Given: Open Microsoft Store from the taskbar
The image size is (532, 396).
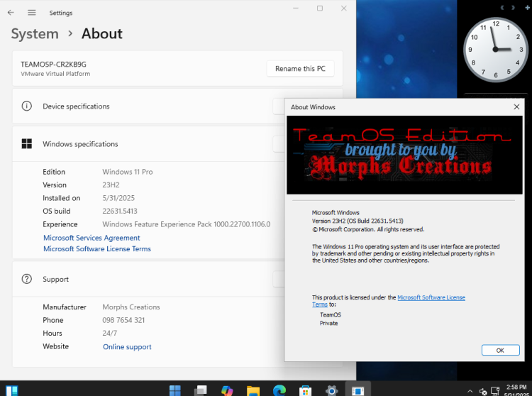Looking at the screenshot, I should click(x=305, y=390).
